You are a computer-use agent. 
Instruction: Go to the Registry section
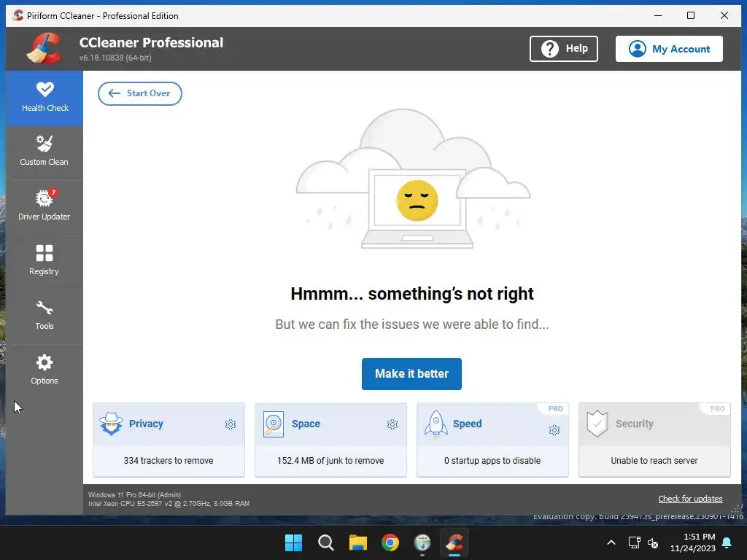(44, 262)
